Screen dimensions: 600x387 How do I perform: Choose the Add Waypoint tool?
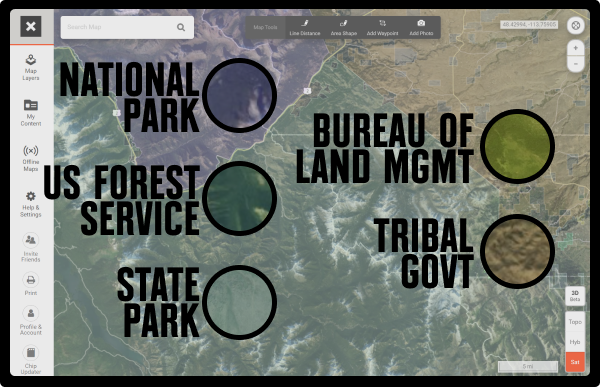(x=382, y=28)
